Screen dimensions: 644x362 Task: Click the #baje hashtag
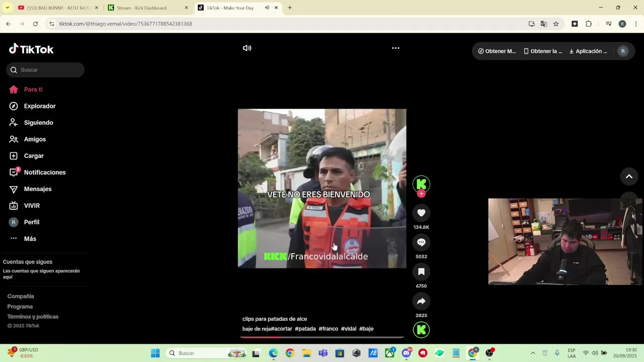[366, 329]
